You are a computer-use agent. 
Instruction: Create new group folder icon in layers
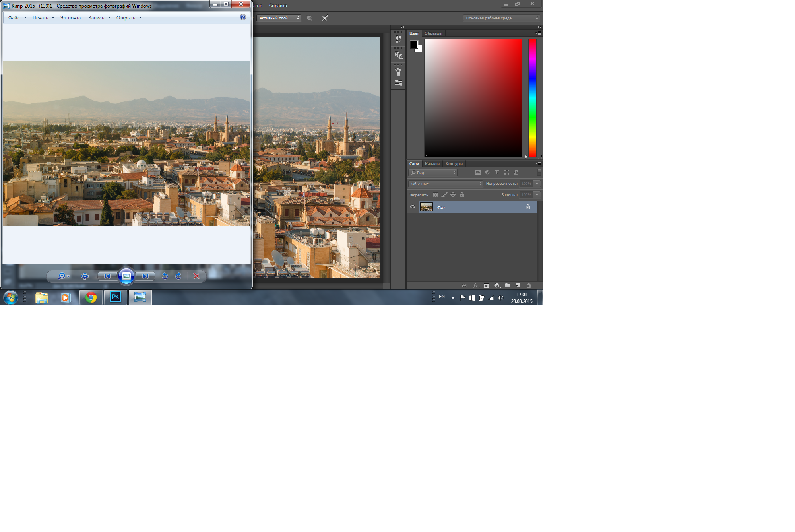508,286
